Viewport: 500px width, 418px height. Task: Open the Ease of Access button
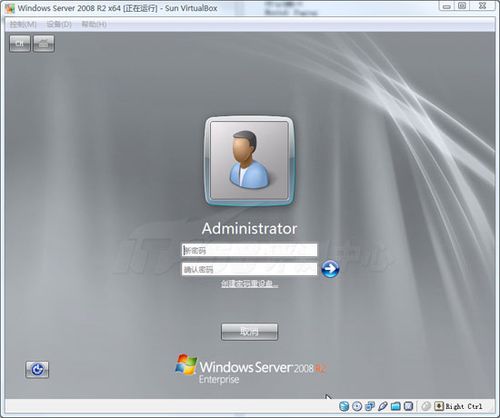(x=37, y=370)
